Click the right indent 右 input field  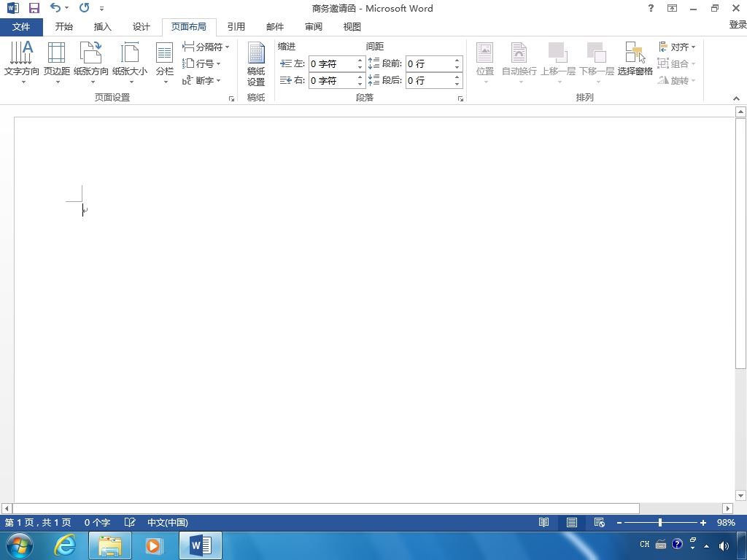[332, 80]
